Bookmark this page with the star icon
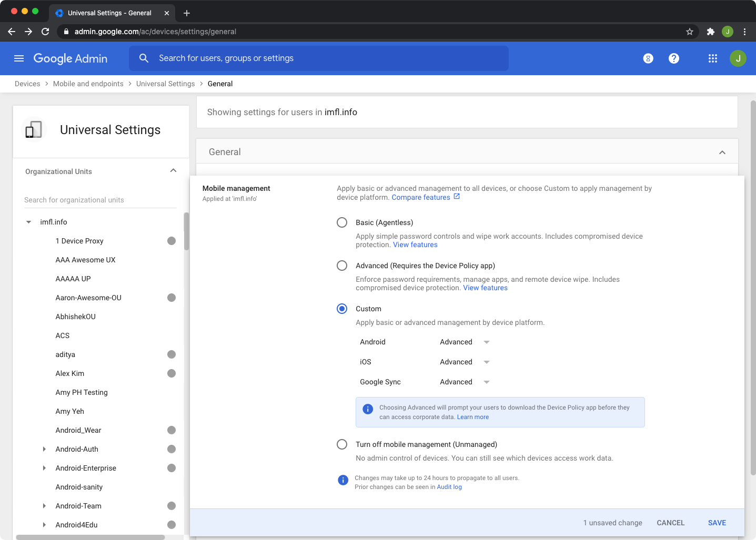 point(690,32)
